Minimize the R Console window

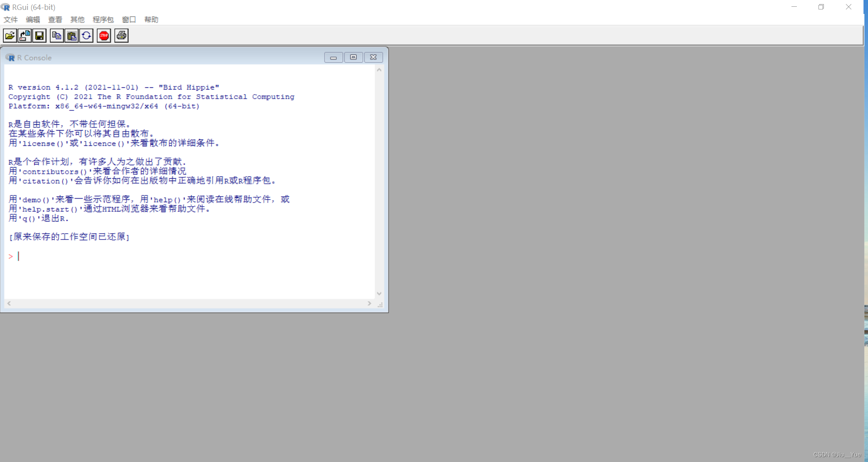pos(334,57)
